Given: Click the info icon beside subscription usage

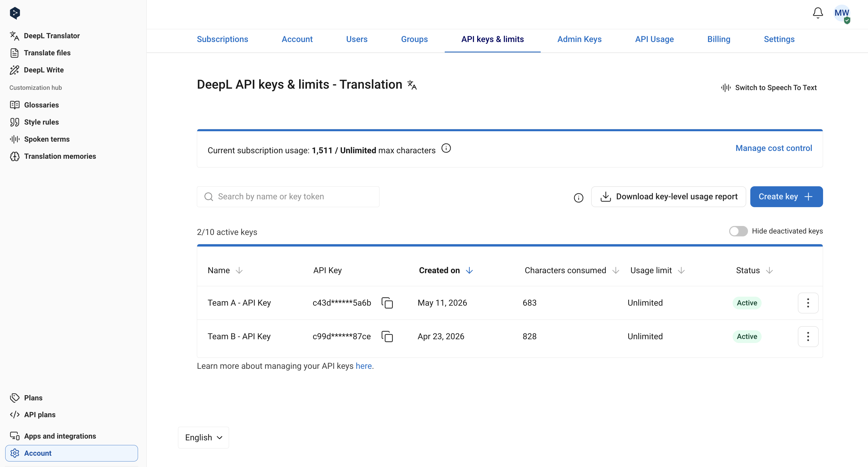Looking at the screenshot, I should pyautogui.click(x=446, y=148).
